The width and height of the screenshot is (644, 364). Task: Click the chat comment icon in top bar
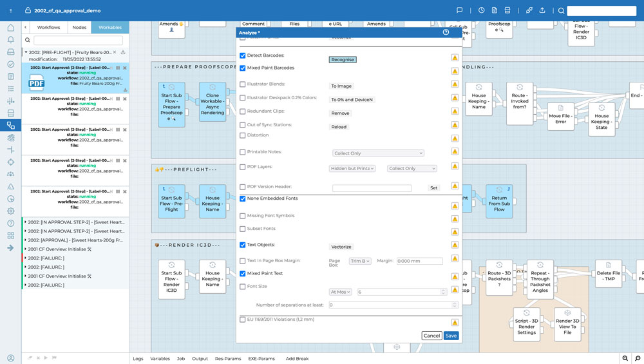[x=459, y=10]
